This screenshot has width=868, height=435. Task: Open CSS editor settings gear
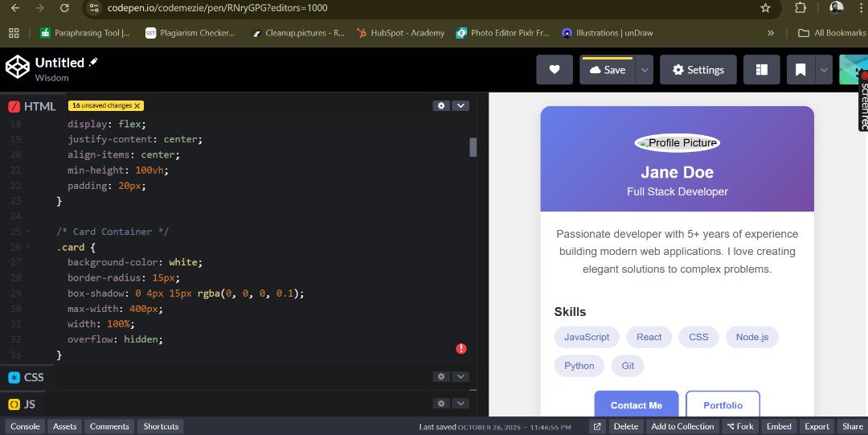pyautogui.click(x=440, y=376)
